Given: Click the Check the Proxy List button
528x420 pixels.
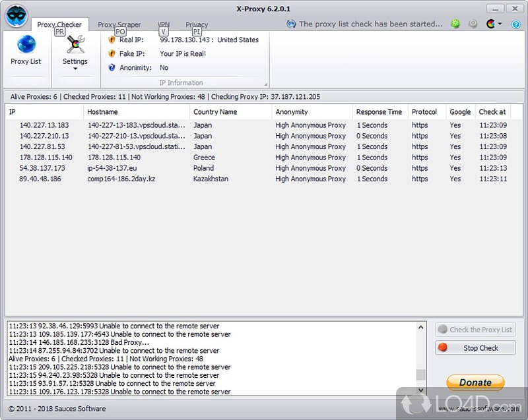Looking at the screenshot, I should [x=475, y=330].
